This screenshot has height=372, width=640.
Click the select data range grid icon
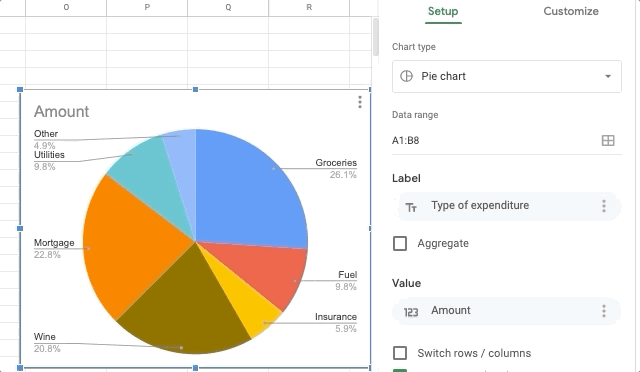pos(608,140)
